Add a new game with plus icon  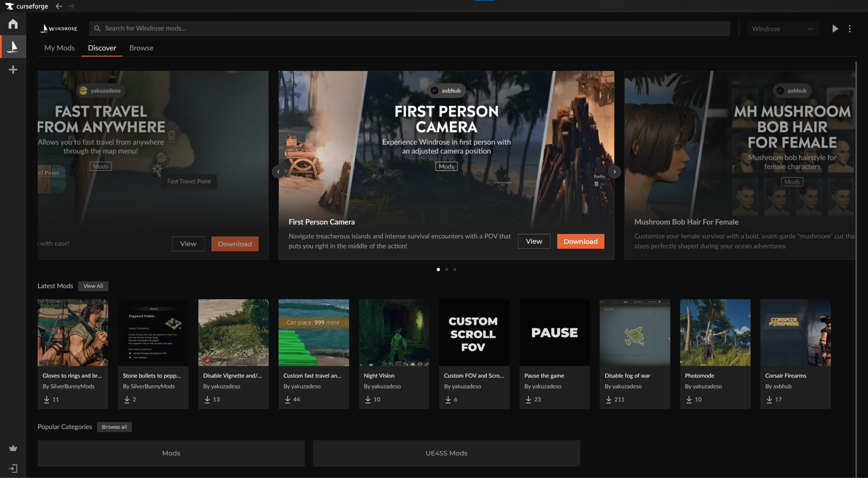pyautogui.click(x=13, y=69)
